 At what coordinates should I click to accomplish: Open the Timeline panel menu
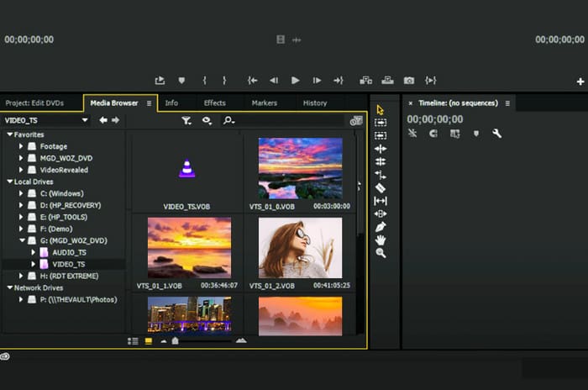coord(507,103)
